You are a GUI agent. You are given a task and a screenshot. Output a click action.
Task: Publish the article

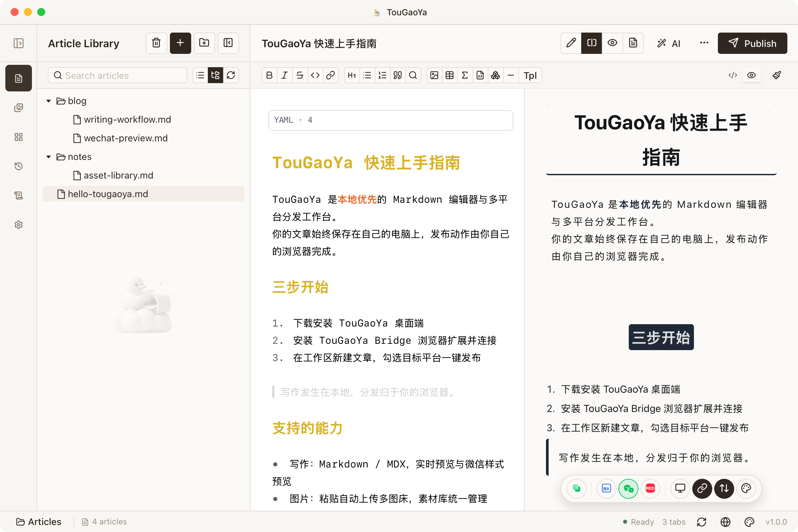[752, 43]
